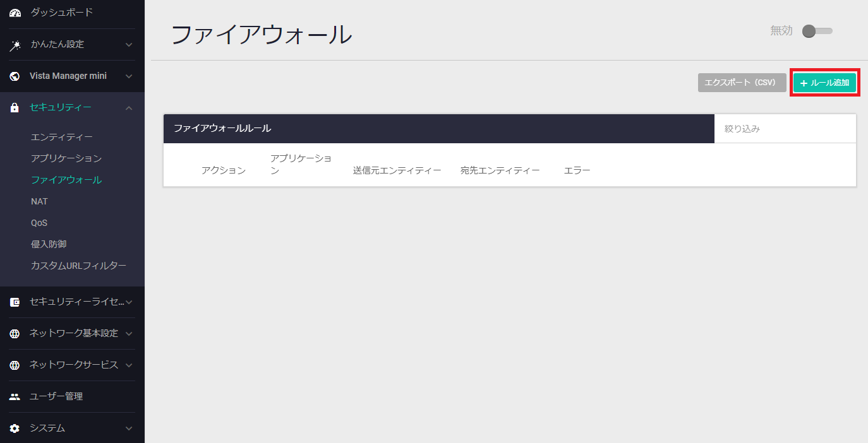Click the アクション column header
Viewport: 868px width, 443px height.
coord(224,170)
